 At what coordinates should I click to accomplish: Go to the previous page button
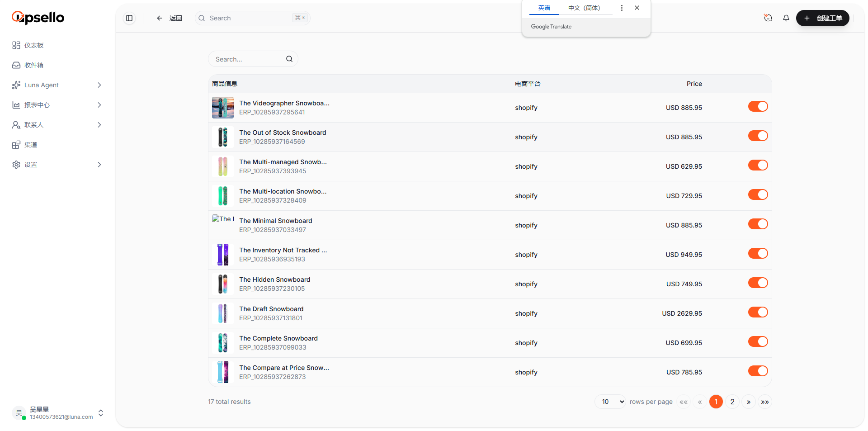coord(700,402)
